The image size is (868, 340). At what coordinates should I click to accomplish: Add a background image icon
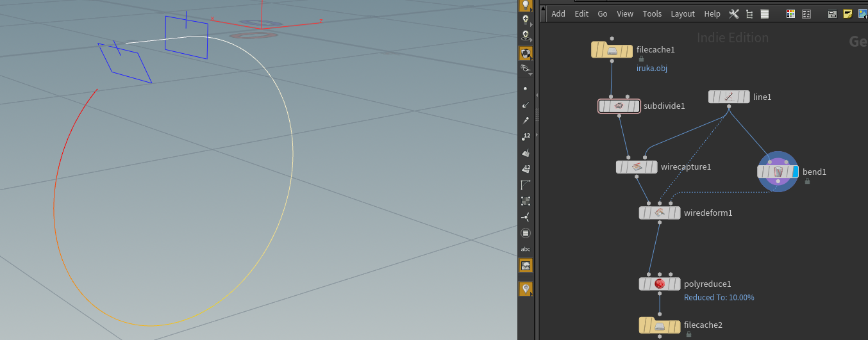(862, 13)
